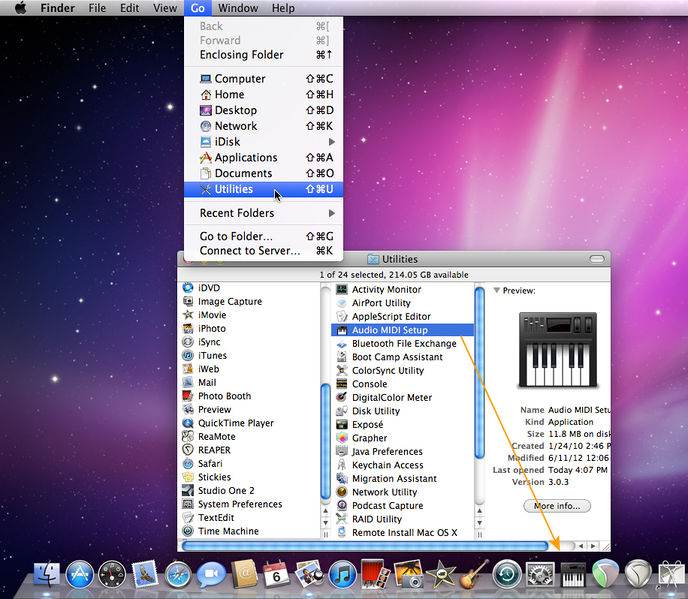Open Photo Booth in the Dock
Screen dimensions: 688x599
(375, 574)
